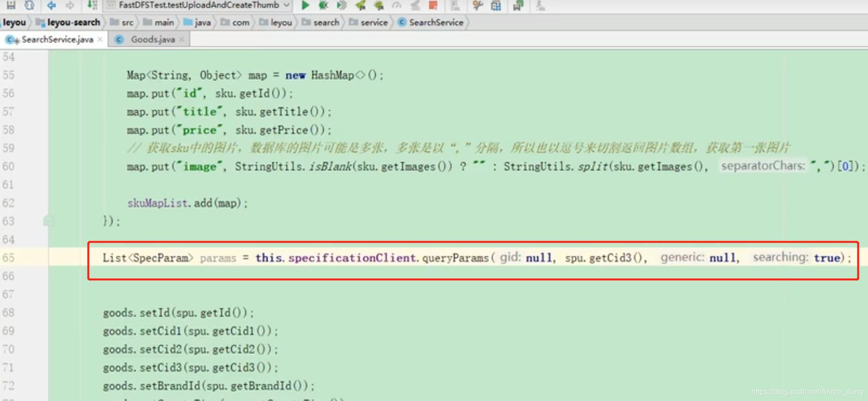Click on SpecParam type in line 65
This screenshot has height=401, width=868.
tap(160, 258)
